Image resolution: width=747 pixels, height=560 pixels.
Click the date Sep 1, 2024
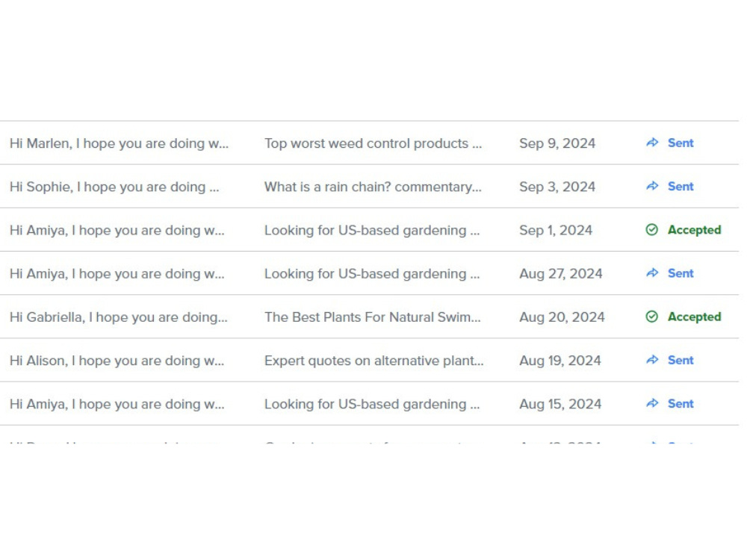(556, 231)
